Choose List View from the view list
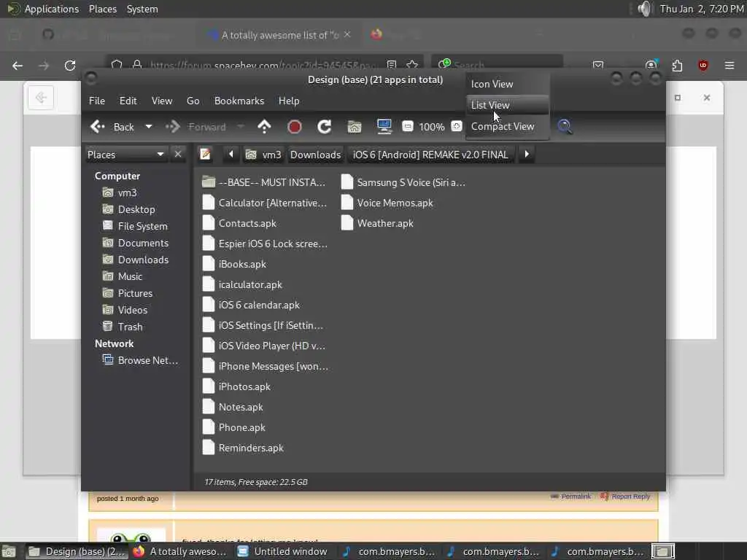The image size is (747, 560). (508, 105)
